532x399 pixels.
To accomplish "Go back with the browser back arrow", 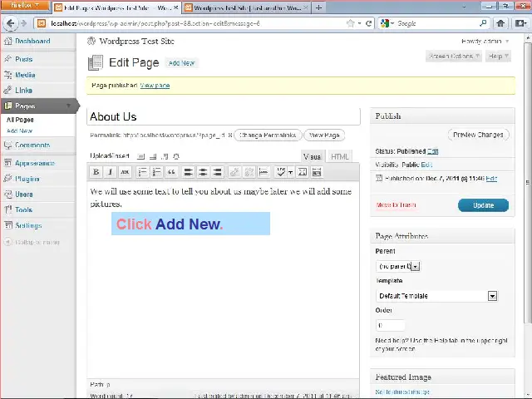I will click(x=11, y=23).
